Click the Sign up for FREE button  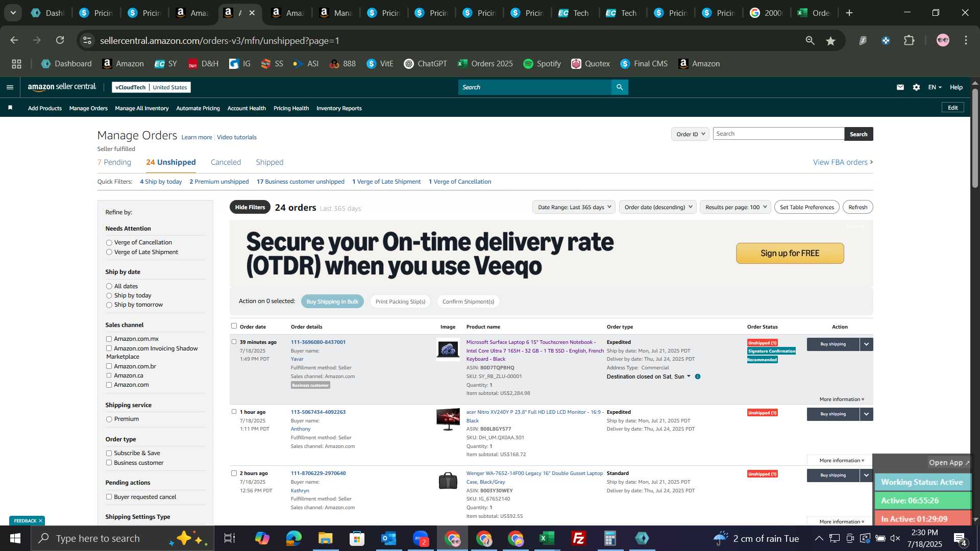click(790, 254)
